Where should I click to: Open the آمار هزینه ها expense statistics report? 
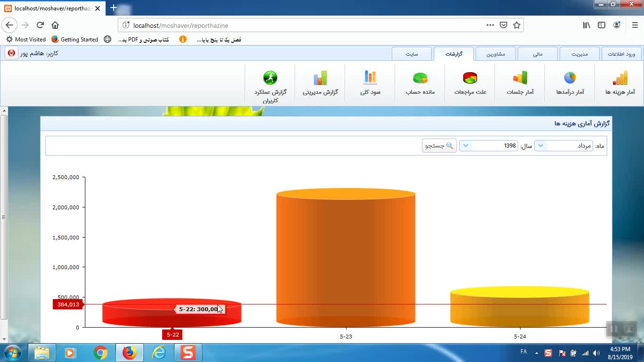tap(620, 82)
